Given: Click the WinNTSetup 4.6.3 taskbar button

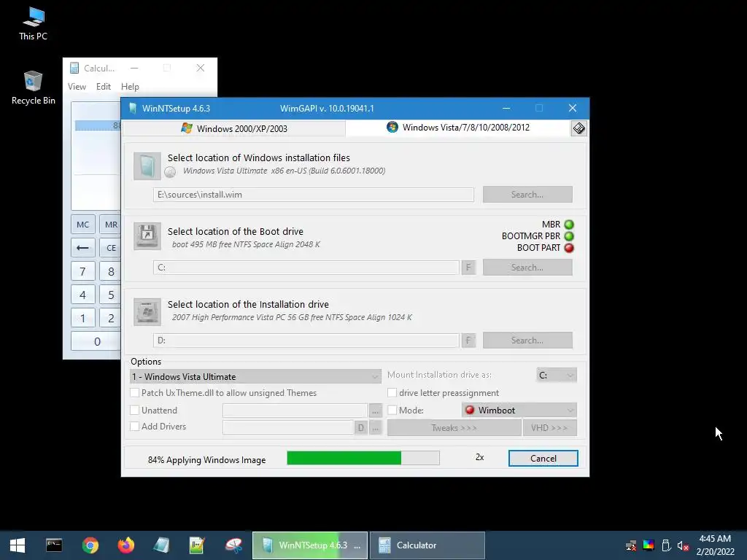Looking at the screenshot, I should click(x=309, y=545).
